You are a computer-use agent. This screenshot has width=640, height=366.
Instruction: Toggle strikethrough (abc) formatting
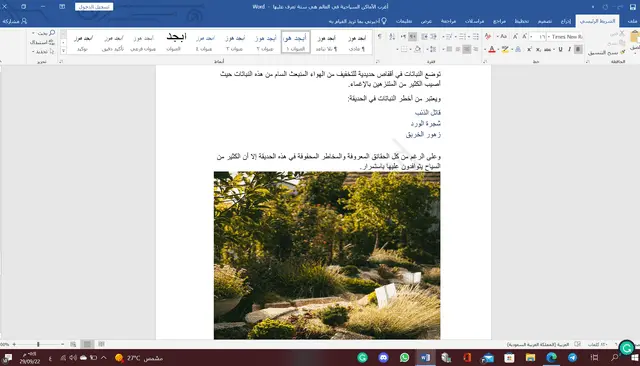[x=547, y=49]
